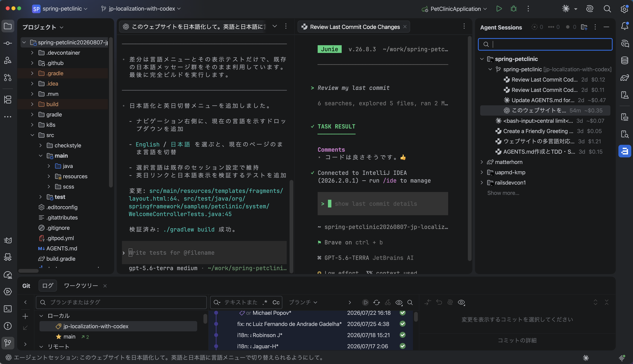The width and height of the screenshot is (633, 364).
Task: Open Agent Sessions options menu
Action: (x=595, y=27)
